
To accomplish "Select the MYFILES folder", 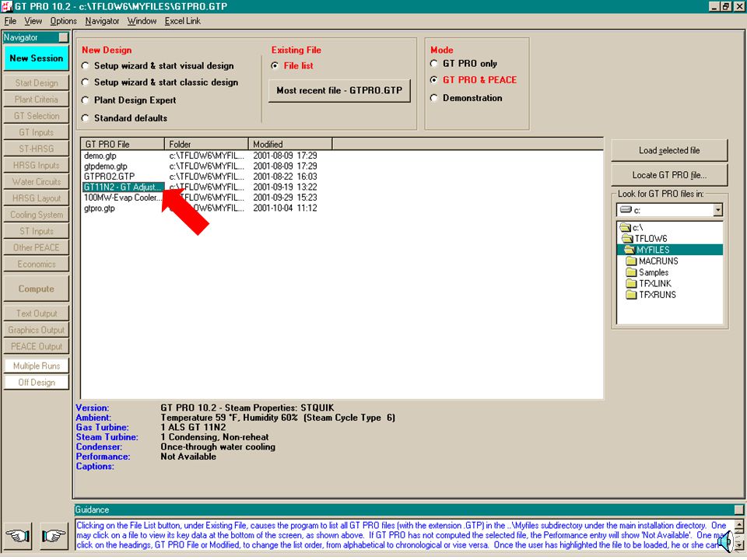I will click(x=669, y=250).
